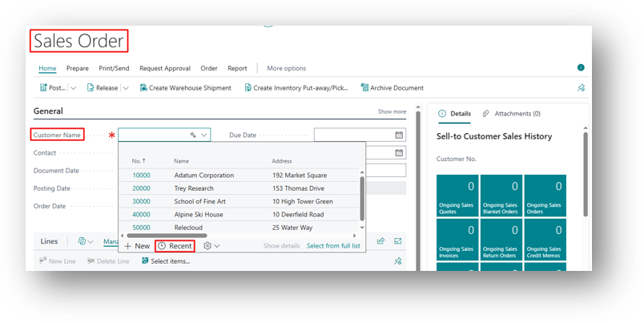This screenshot has height=323, width=644.
Task: Select customer number 20000
Action: (x=141, y=188)
